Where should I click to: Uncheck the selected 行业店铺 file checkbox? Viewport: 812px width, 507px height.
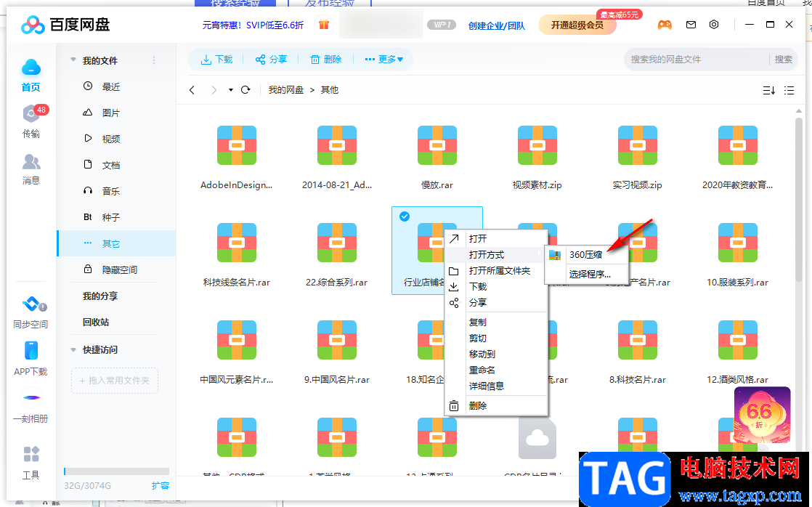405,216
